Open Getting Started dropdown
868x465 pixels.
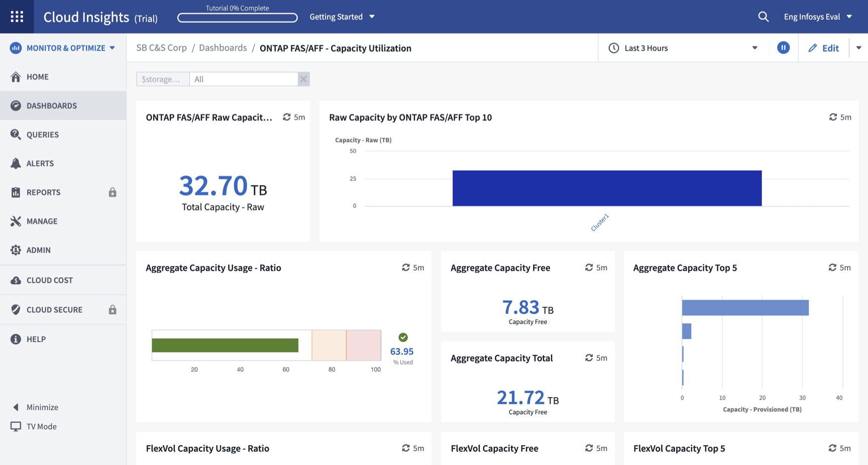[342, 17]
